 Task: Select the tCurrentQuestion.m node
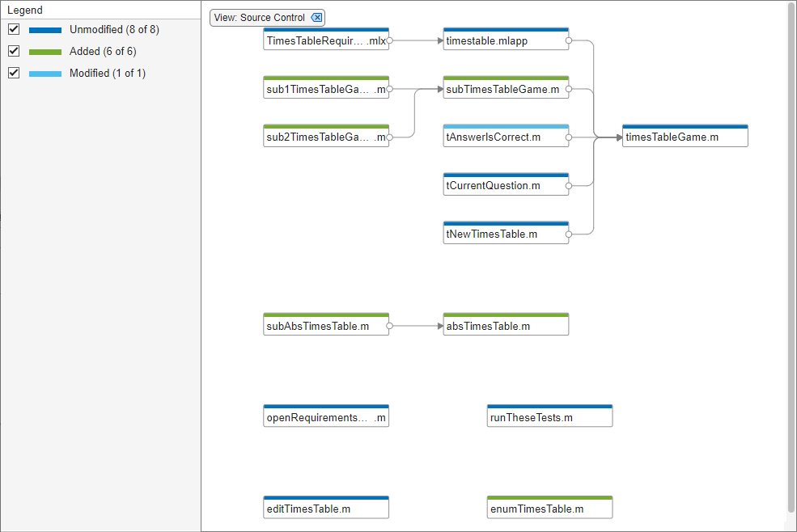point(505,185)
